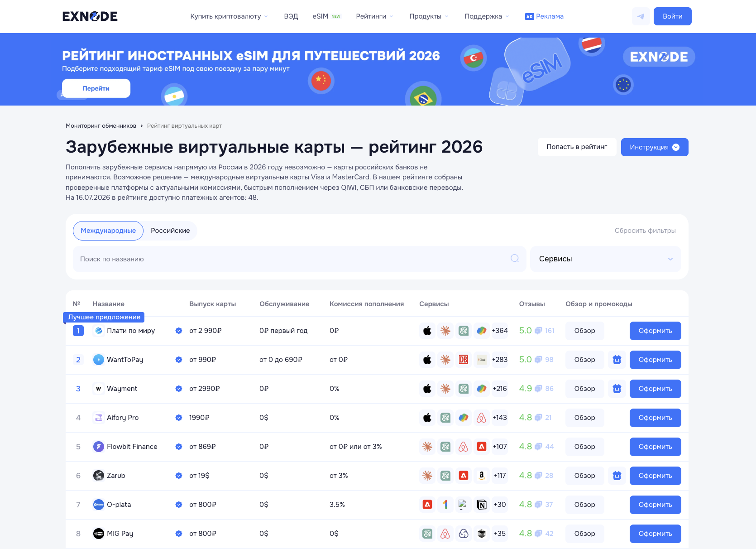
Task: Show all +283 services for WantToPay
Action: click(x=500, y=360)
